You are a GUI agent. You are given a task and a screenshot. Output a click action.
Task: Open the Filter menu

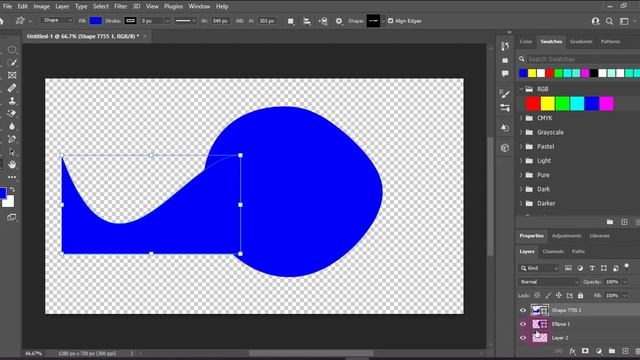coord(120,7)
